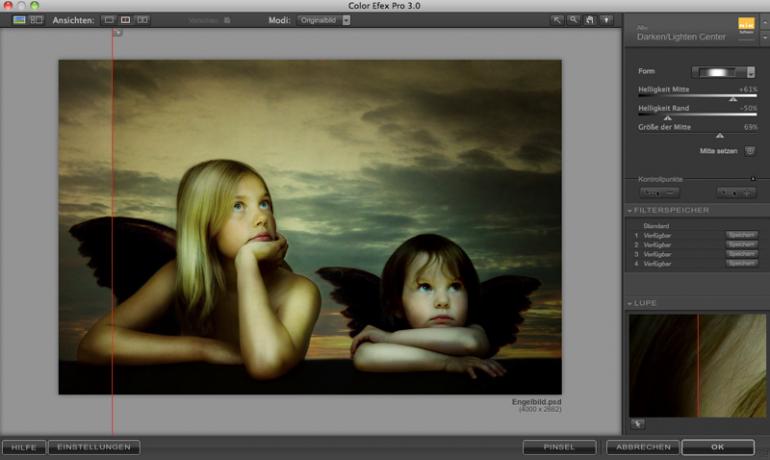The image size is (770, 460).
Task: Add a plus control point
Action: point(736,193)
